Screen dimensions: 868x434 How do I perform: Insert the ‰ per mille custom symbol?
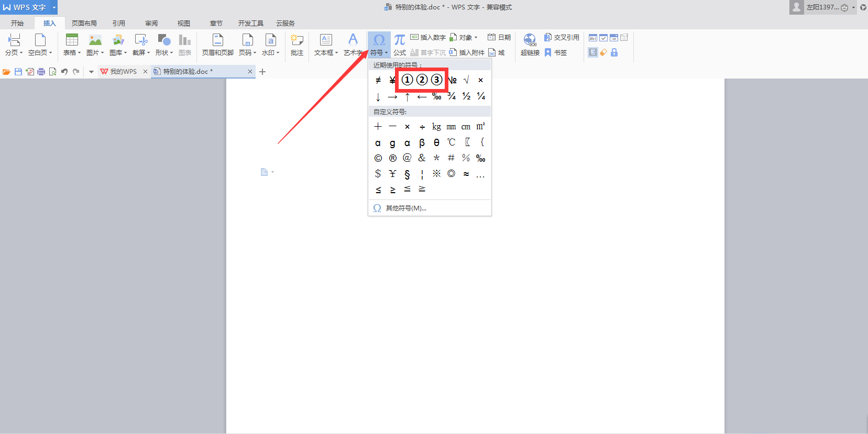tap(480, 158)
